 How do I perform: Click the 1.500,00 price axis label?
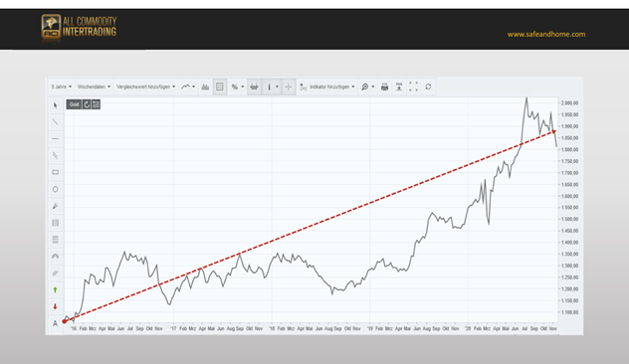click(x=569, y=219)
